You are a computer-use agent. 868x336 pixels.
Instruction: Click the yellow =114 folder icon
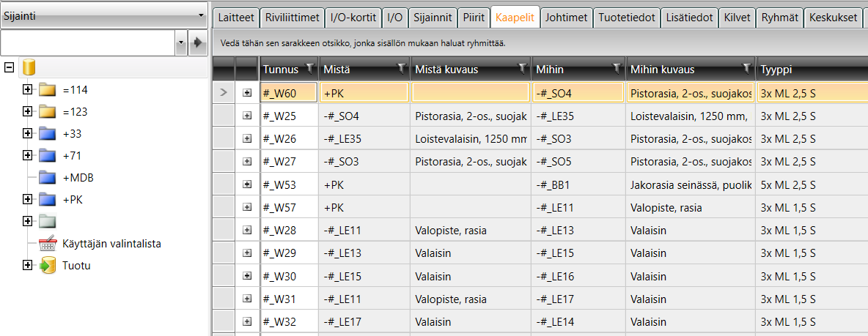pyautogui.click(x=48, y=90)
